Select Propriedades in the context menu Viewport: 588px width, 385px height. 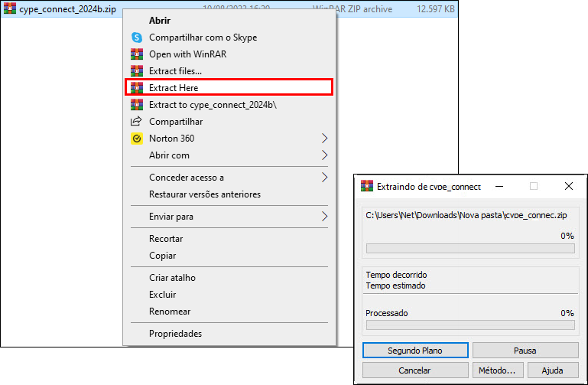click(x=176, y=334)
